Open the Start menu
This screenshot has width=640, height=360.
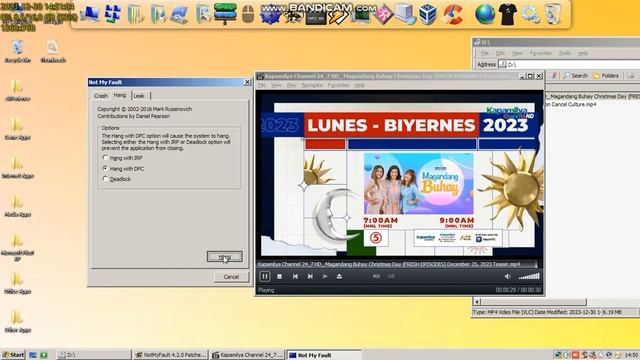13,355
